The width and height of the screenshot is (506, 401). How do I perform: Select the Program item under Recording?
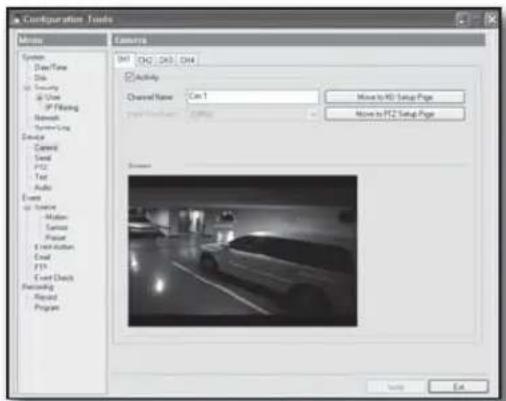coord(47,307)
